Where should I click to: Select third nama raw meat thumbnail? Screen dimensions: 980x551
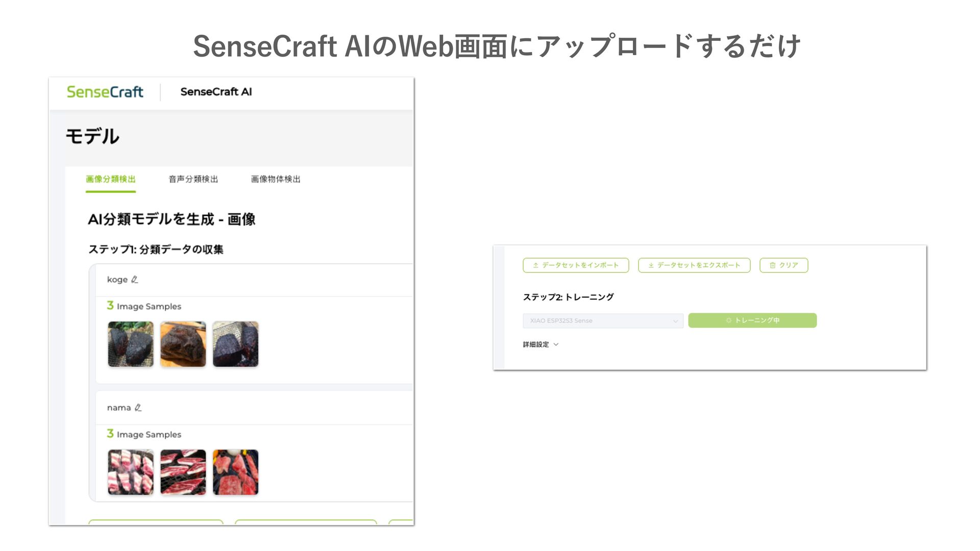point(235,472)
